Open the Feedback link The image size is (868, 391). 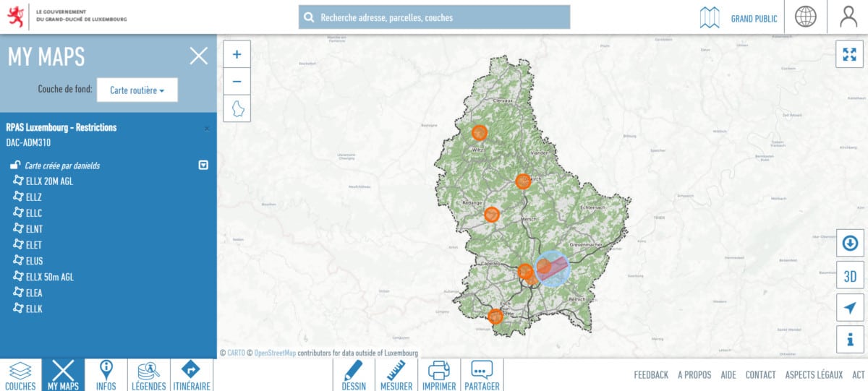(651, 374)
